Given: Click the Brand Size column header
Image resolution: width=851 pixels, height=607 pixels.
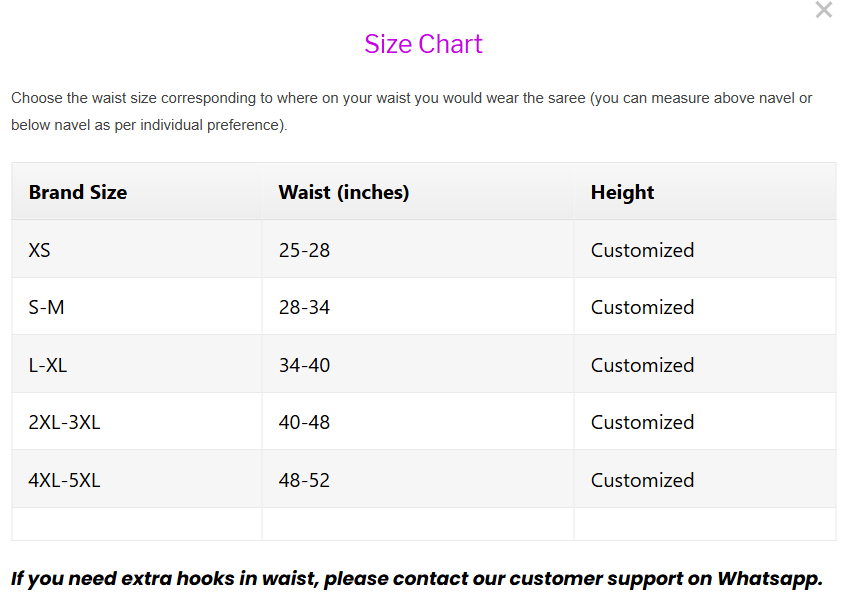Looking at the screenshot, I should [x=78, y=192].
